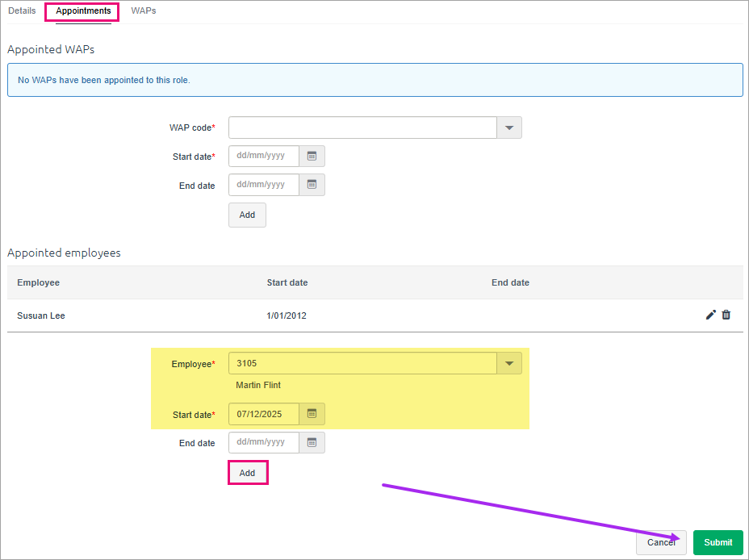The image size is (749, 560).
Task: Open calendar picker for WAP end date
Action: coord(312,185)
